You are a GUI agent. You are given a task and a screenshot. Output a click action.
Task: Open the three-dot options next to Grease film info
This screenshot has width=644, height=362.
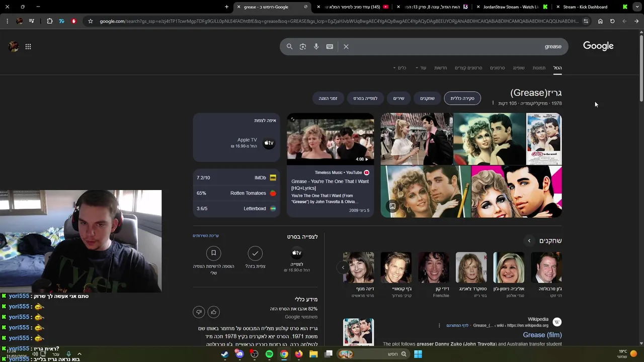tap(493, 103)
